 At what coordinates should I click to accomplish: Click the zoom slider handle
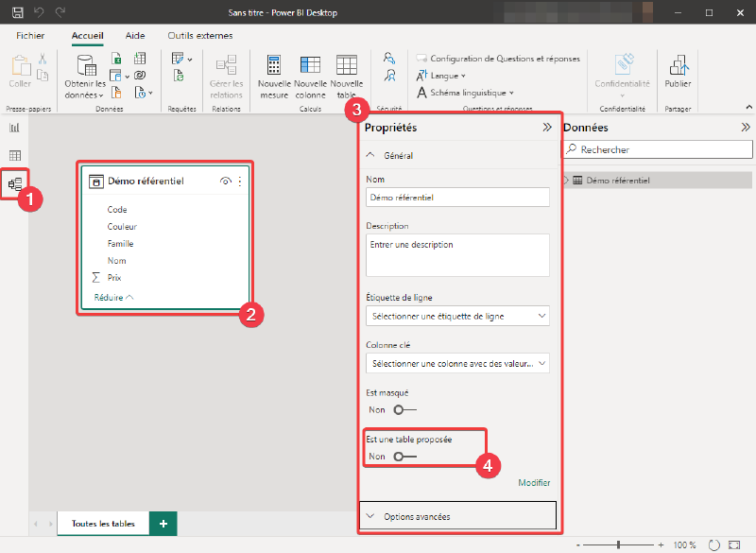point(618,544)
